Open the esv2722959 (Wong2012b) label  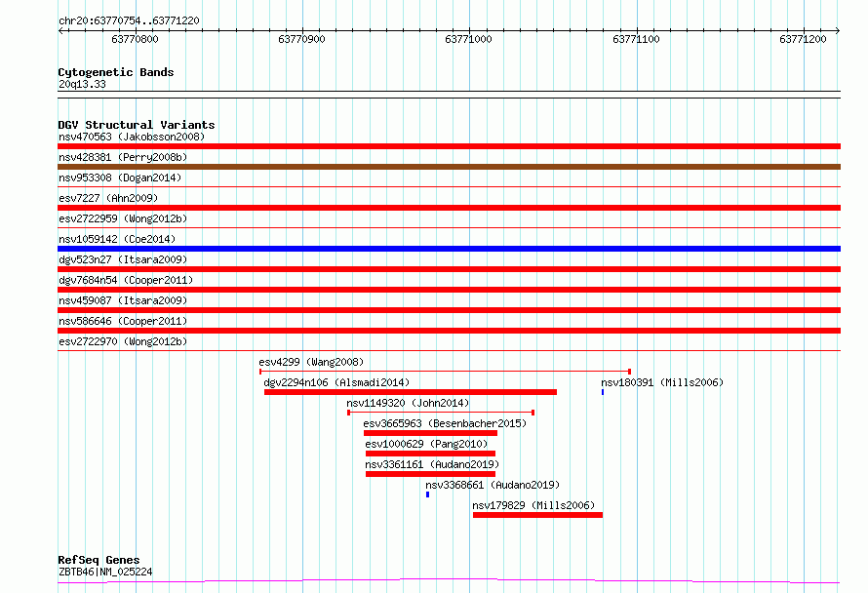point(123,218)
